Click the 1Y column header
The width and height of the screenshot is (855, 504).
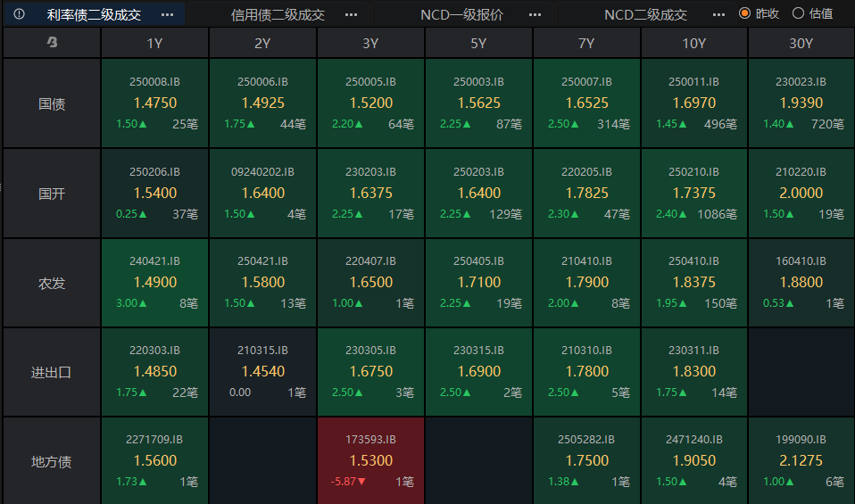155,43
